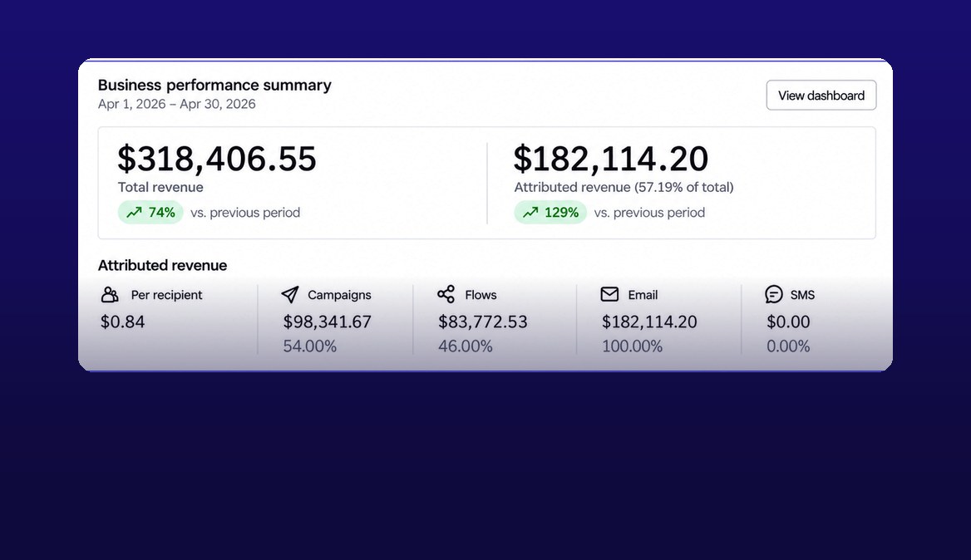Click vs. previous period under Attributed revenue

click(x=649, y=213)
